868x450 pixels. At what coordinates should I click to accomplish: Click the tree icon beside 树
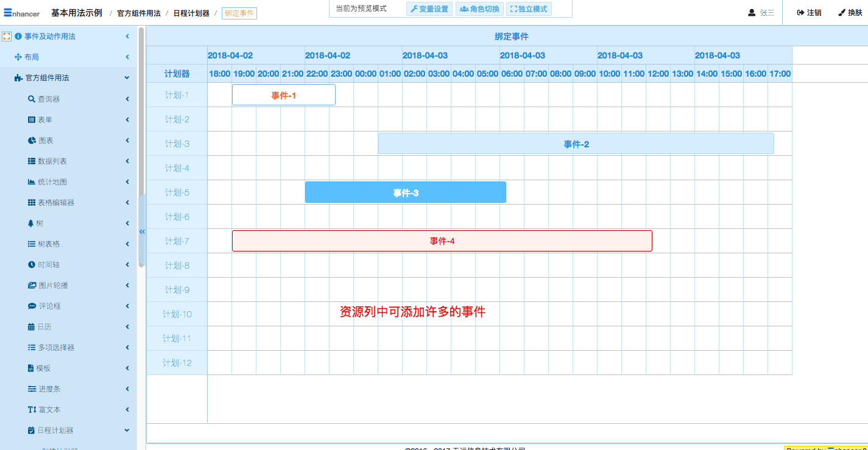pyautogui.click(x=31, y=223)
